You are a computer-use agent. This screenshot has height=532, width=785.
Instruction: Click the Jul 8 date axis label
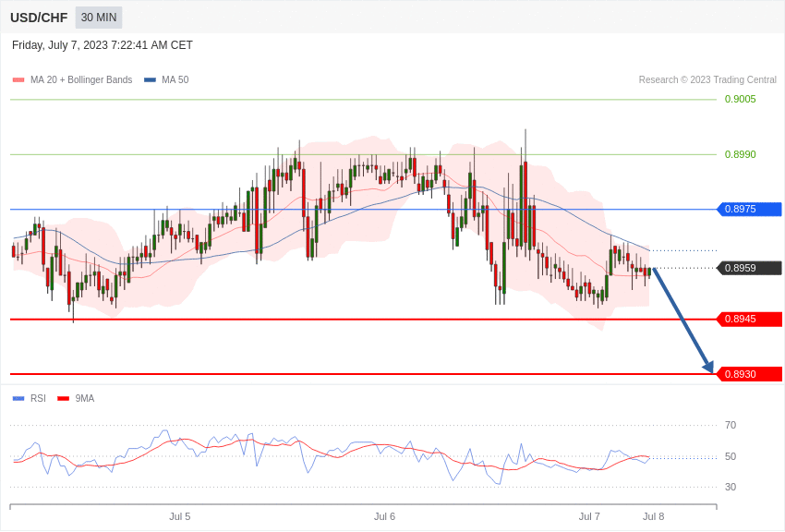[653, 516]
